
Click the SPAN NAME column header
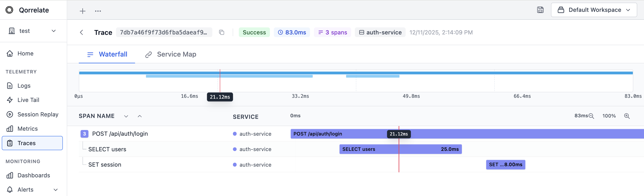tap(97, 116)
